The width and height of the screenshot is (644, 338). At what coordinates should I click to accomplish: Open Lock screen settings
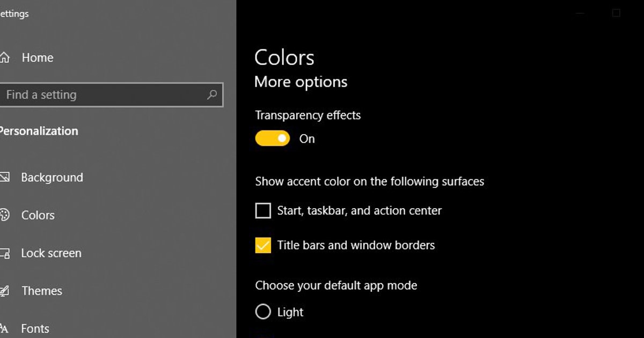click(51, 253)
